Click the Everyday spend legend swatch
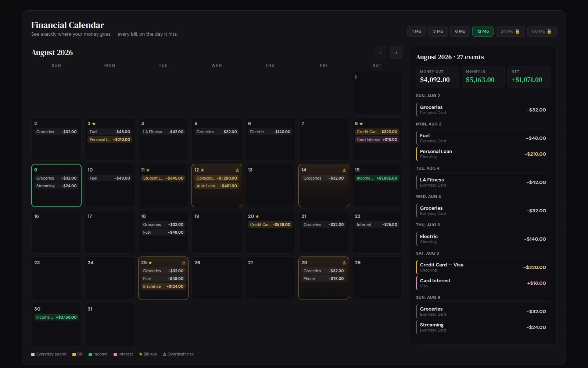588x368 pixels. point(33,354)
